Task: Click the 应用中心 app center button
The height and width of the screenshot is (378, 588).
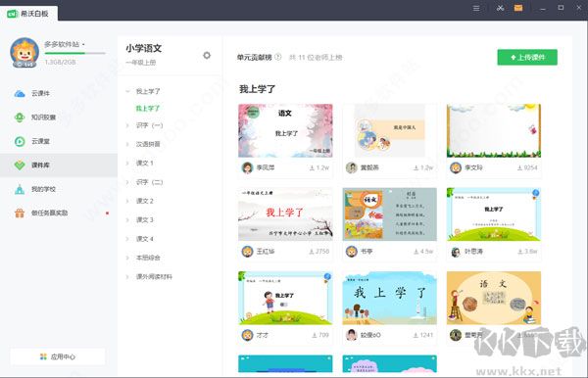Action: click(x=58, y=356)
